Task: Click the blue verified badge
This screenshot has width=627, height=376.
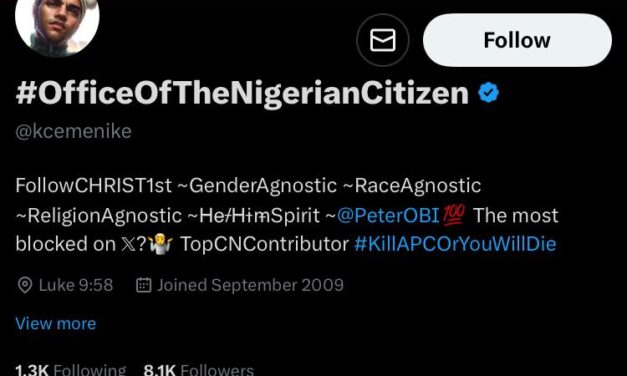Action: click(x=488, y=92)
